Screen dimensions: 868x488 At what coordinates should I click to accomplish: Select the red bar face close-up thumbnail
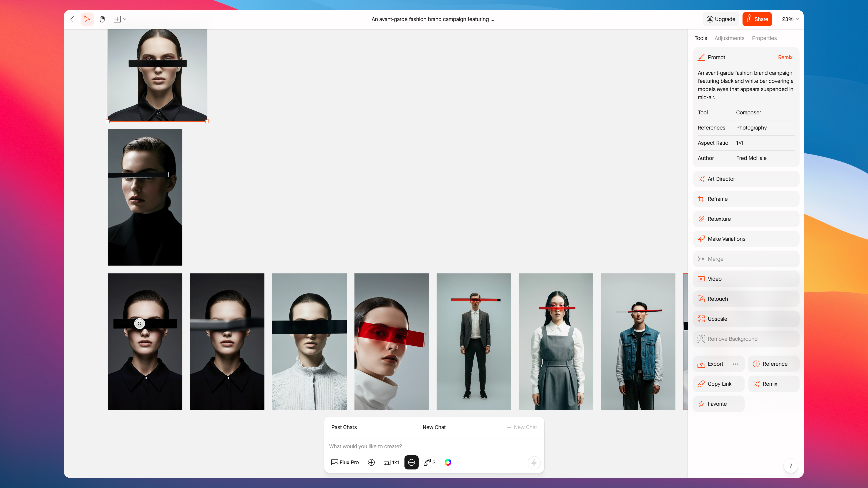point(391,341)
